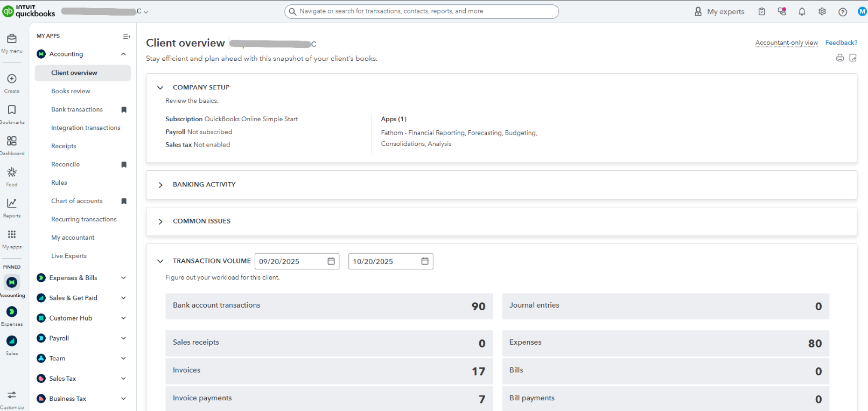Select Client overview in sidebar
This screenshot has width=868, height=411.
tap(82, 73)
